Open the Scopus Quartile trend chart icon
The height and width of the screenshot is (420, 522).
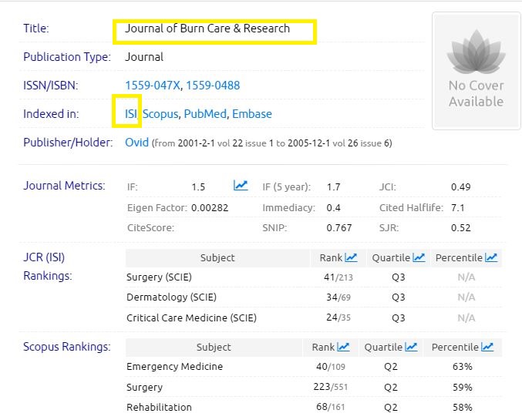(x=412, y=347)
